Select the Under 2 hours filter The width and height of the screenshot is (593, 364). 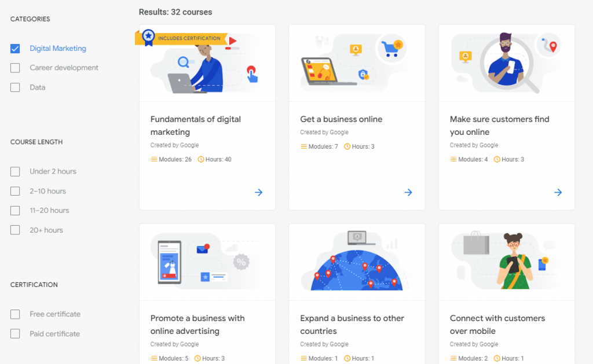pos(15,172)
